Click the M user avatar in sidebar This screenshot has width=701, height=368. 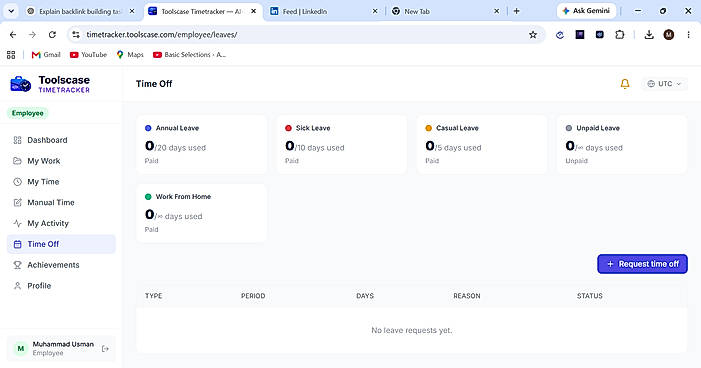tap(21, 349)
